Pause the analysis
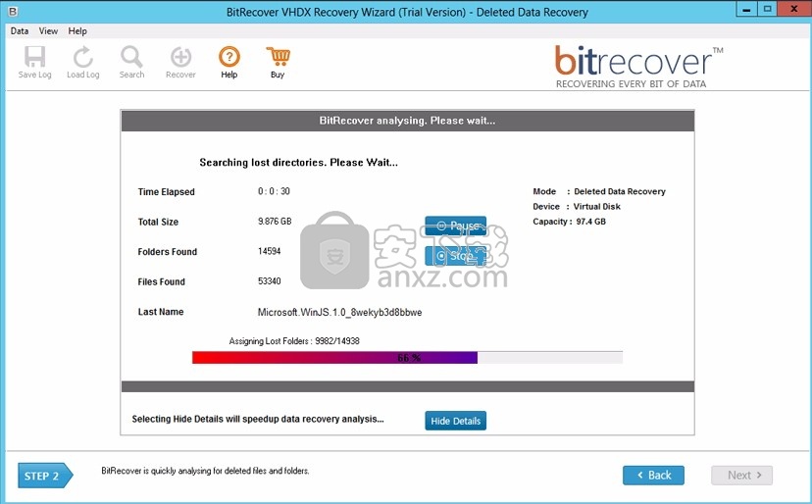This screenshot has width=812, height=504. 456,226
